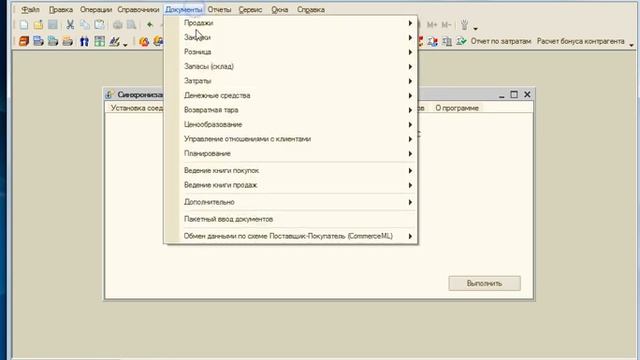Click 'Расчет бонуса контрагента' toolbar button
640x360 pixels.
click(580, 41)
